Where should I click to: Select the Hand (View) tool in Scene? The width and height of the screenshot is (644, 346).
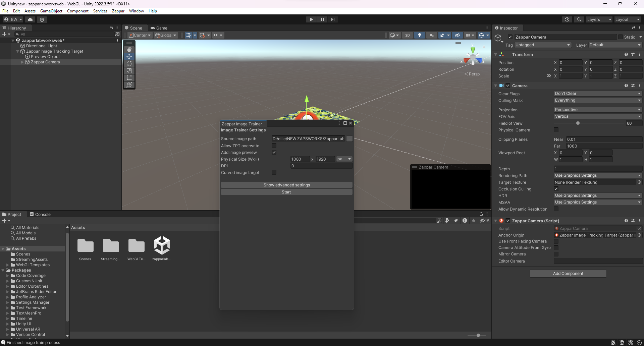(129, 49)
